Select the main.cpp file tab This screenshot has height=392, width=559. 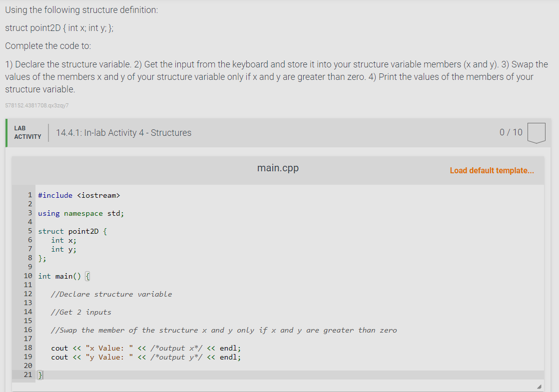click(278, 168)
